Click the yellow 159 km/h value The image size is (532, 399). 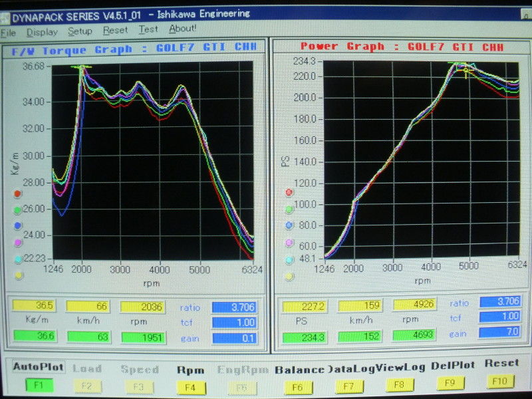[x=360, y=306]
